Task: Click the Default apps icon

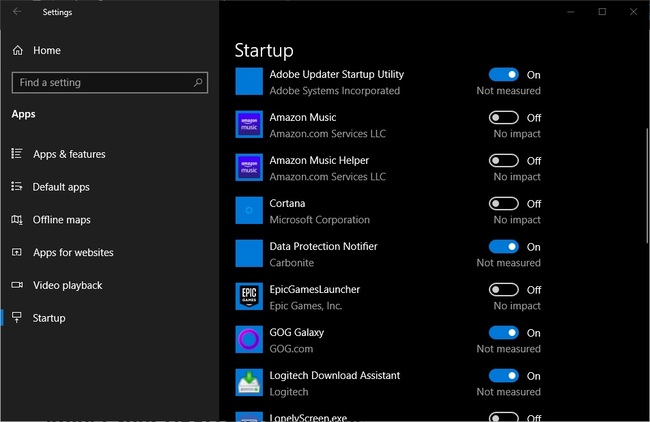Action: click(x=17, y=187)
